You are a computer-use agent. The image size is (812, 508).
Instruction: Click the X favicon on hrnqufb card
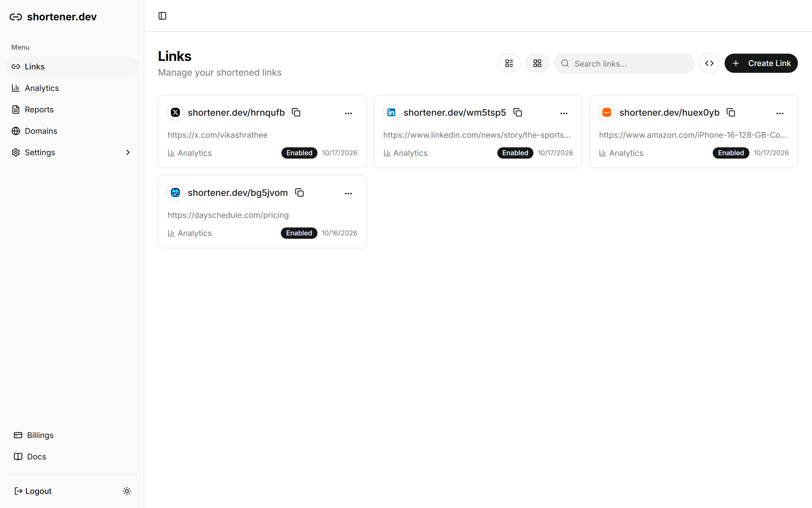pos(175,112)
